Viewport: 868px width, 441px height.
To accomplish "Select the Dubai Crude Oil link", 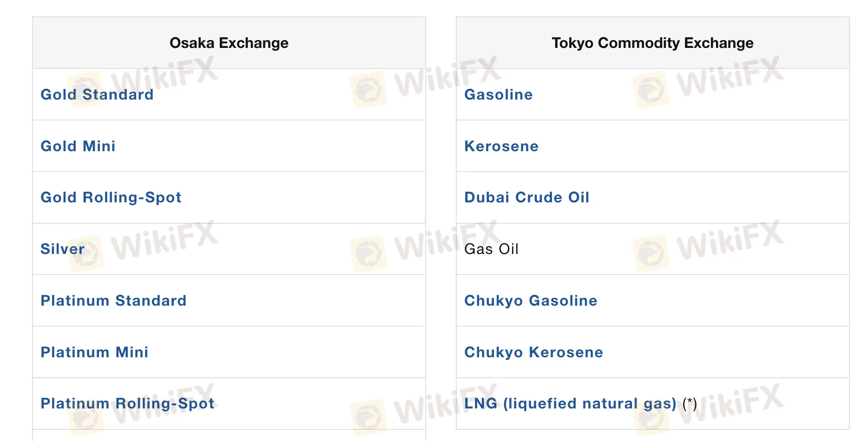I will pos(526,197).
